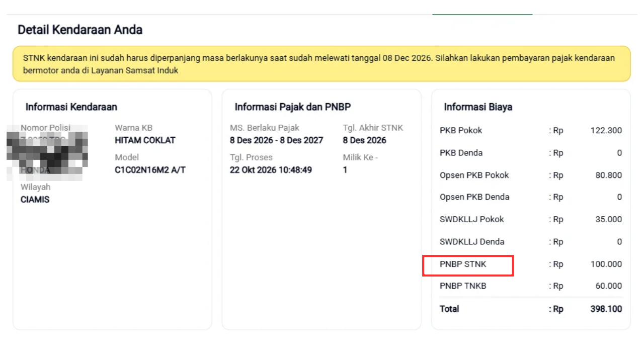
Task: Select the Opsen PKB Pokok amount "80.800"
Action: [608, 175]
